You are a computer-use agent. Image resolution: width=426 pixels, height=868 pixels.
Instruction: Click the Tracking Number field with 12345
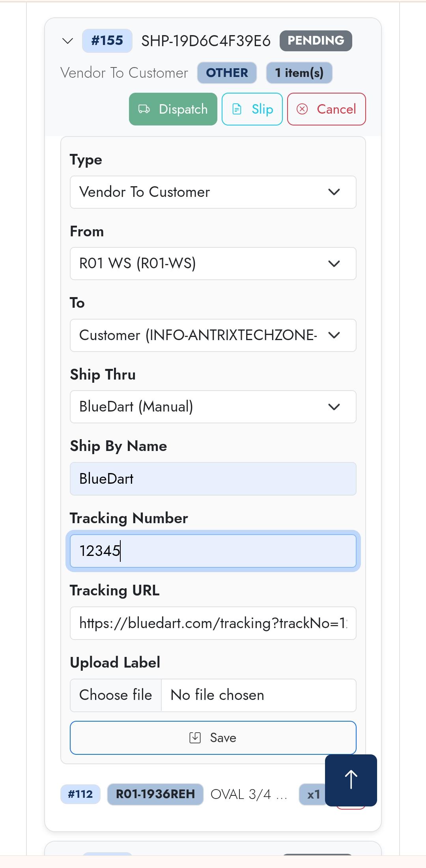tap(213, 551)
